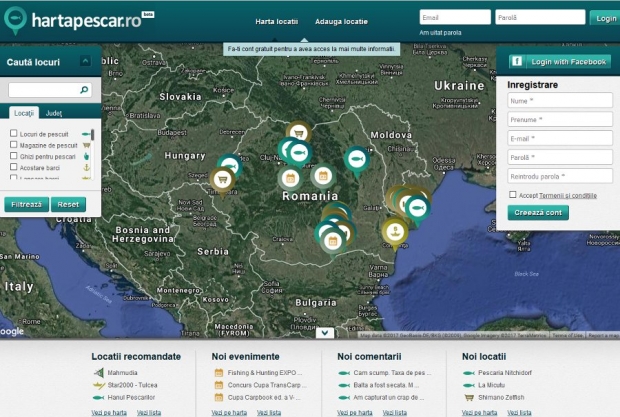Image resolution: width=620 pixels, height=417 pixels.
Task: Check the Magazine de pescuit checkbox
Action: click(x=13, y=144)
